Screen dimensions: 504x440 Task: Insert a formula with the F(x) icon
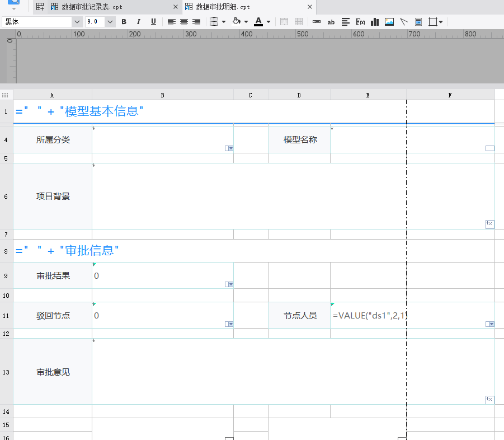(x=360, y=22)
